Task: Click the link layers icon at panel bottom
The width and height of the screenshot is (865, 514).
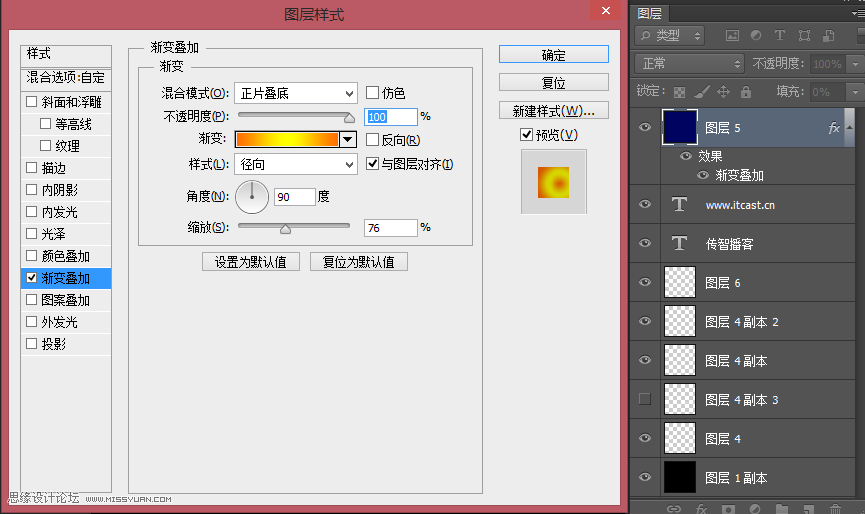Action: 674,508
